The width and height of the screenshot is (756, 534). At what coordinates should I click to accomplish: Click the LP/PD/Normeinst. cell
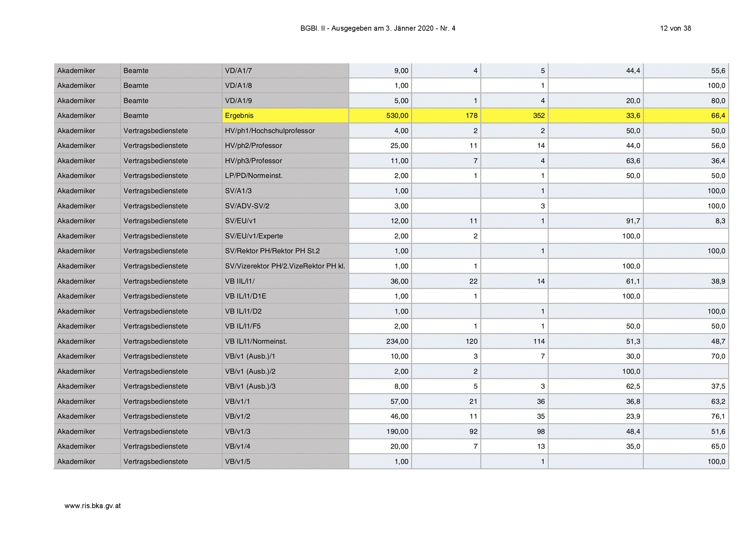tap(286, 176)
